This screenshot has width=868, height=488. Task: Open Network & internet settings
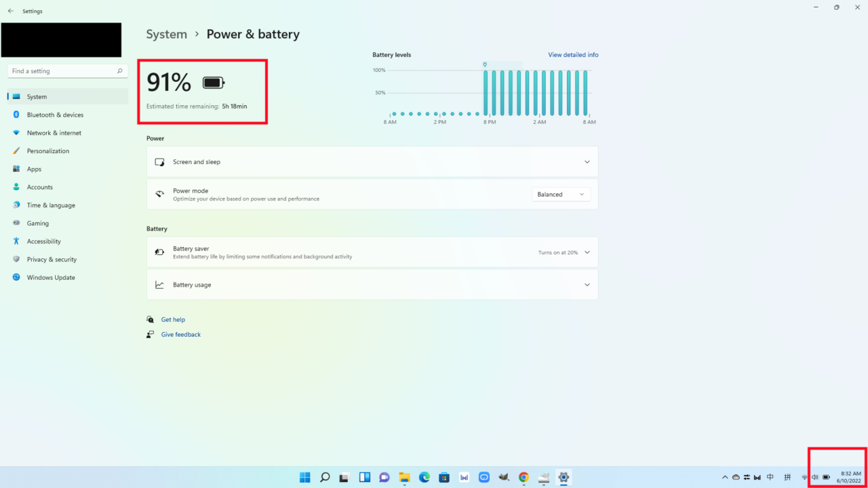(x=68, y=133)
